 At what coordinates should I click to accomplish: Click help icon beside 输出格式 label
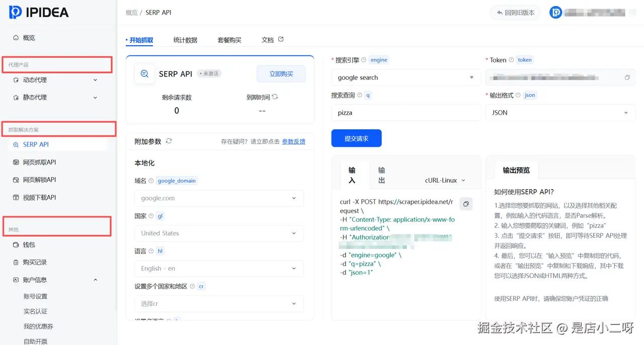518,95
